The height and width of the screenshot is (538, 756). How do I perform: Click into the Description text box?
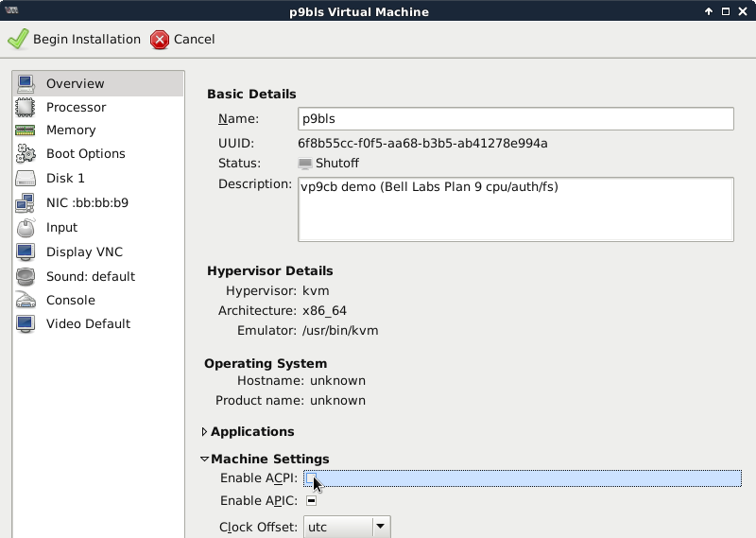515,209
